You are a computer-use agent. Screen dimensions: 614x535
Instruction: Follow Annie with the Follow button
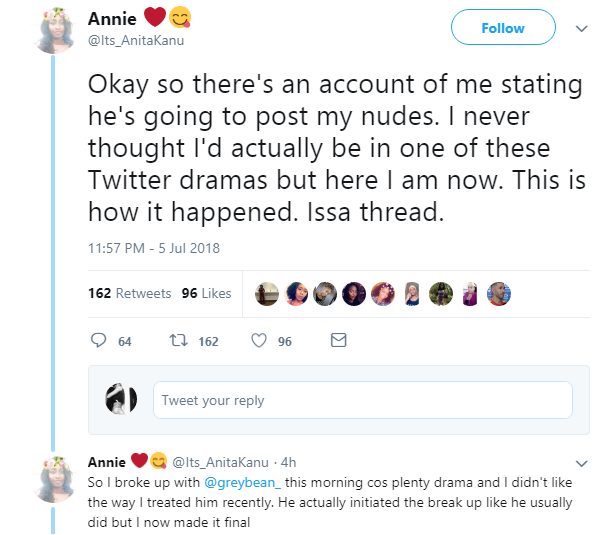tap(502, 29)
